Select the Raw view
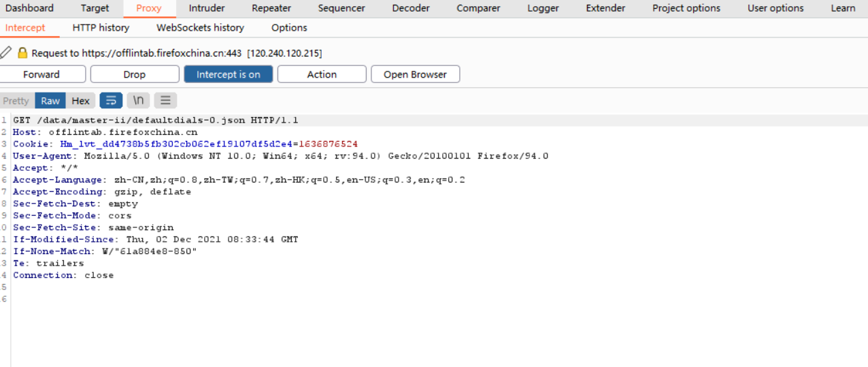The height and width of the screenshot is (367, 868). click(x=50, y=101)
